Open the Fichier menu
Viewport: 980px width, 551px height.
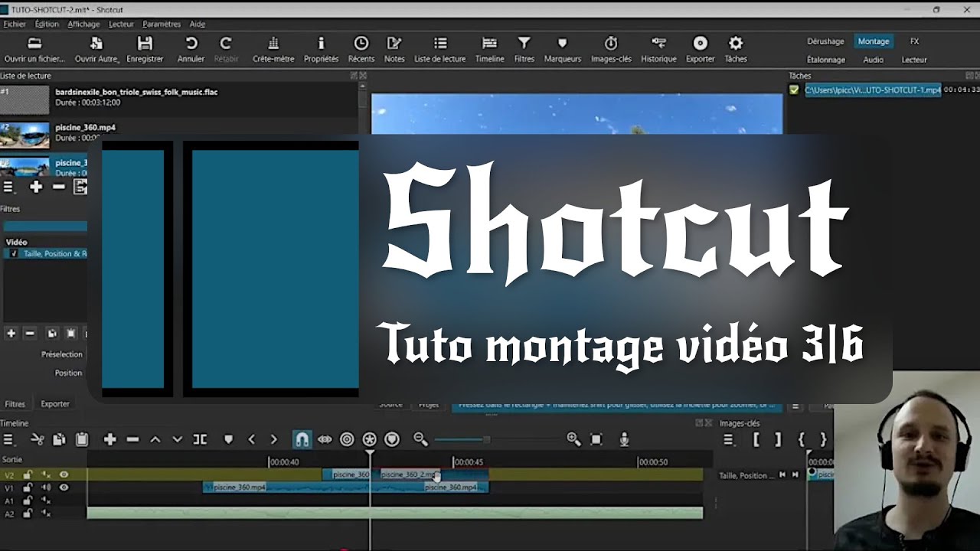15,24
